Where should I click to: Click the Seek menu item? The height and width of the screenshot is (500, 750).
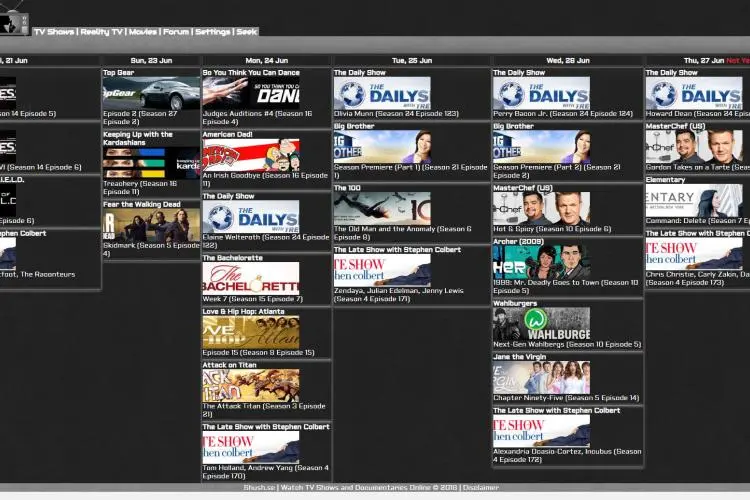[247, 32]
